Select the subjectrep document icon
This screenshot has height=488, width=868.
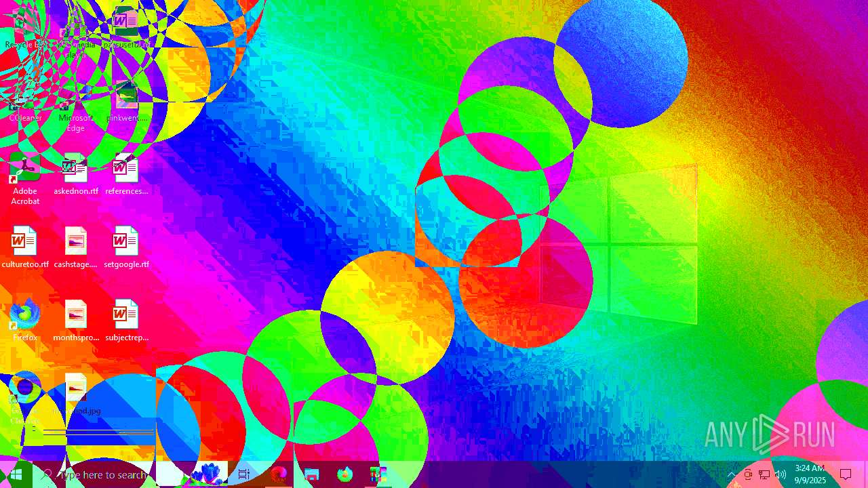point(126,321)
